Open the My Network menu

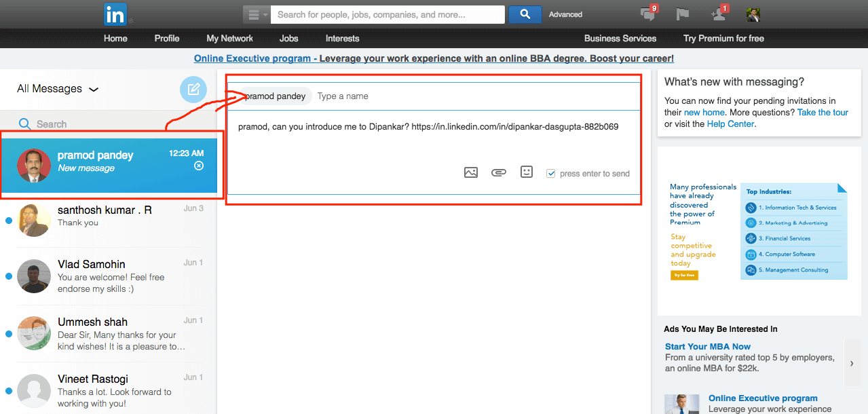click(229, 38)
